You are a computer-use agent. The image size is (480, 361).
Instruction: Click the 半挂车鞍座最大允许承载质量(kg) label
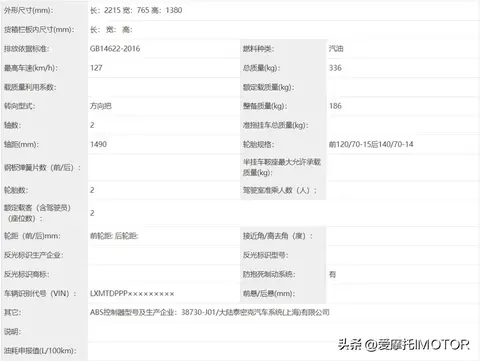click(x=282, y=167)
